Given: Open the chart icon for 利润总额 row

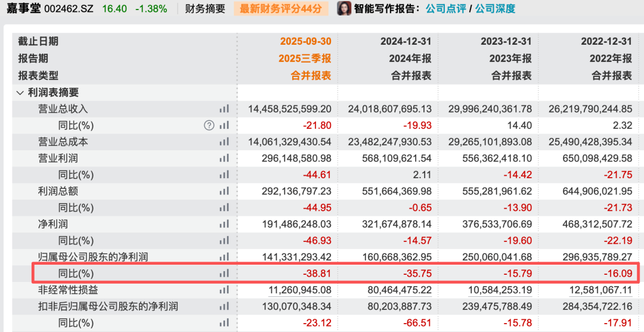Looking at the screenshot, I should tap(224, 191).
